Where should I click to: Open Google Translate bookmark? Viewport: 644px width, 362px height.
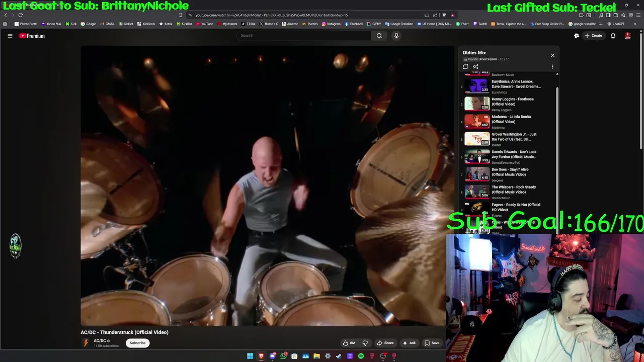[398, 24]
